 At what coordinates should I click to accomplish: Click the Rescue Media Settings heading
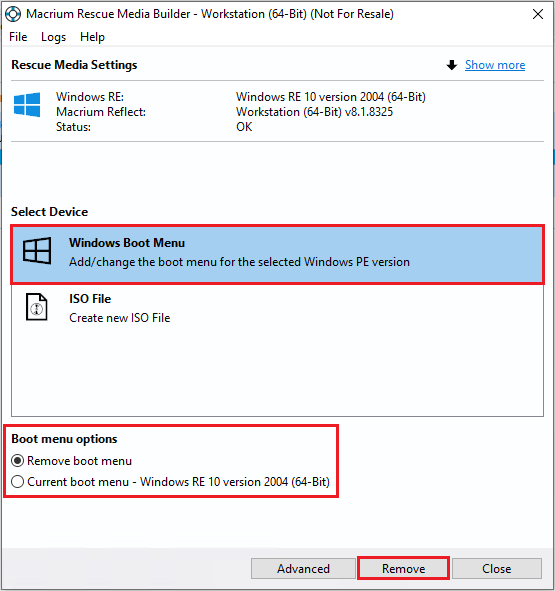click(74, 65)
